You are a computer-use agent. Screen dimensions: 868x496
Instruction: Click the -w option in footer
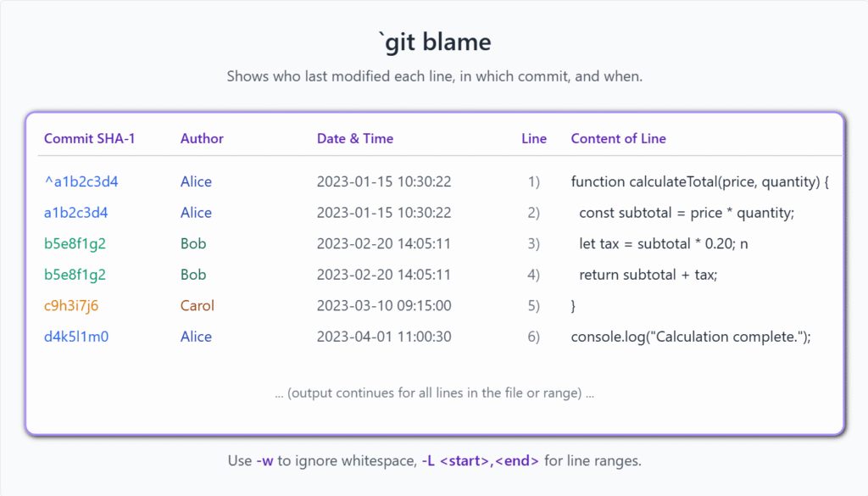tap(264, 460)
